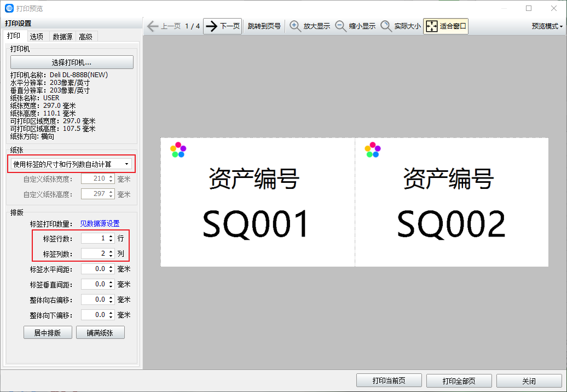Increase 标签行数 with up arrow
Screen dimensions: 567x392
(x=111, y=236)
